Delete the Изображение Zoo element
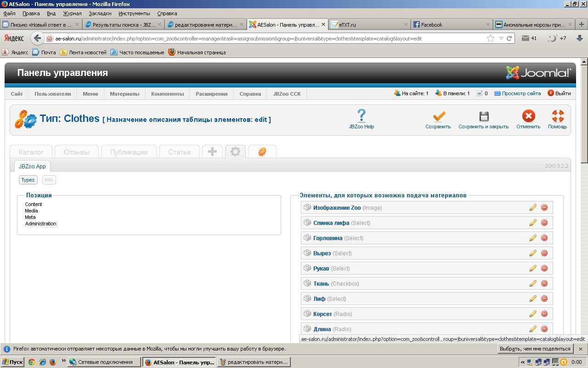 coord(544,207)
